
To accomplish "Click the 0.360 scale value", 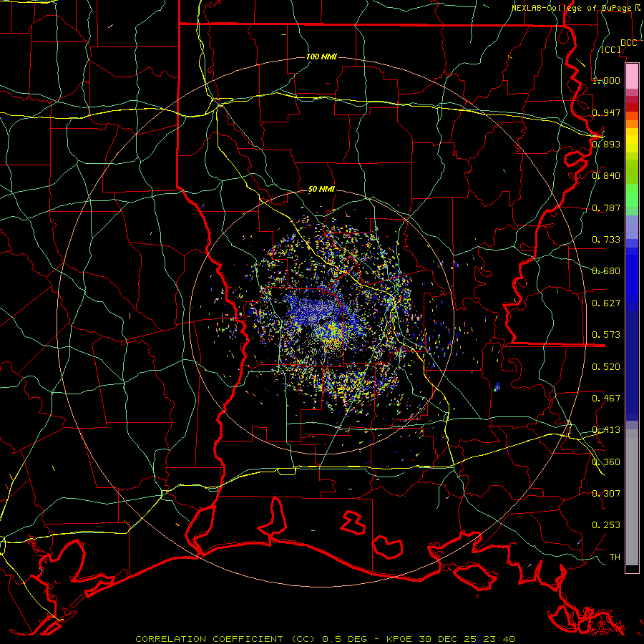I will pos(606,462).
